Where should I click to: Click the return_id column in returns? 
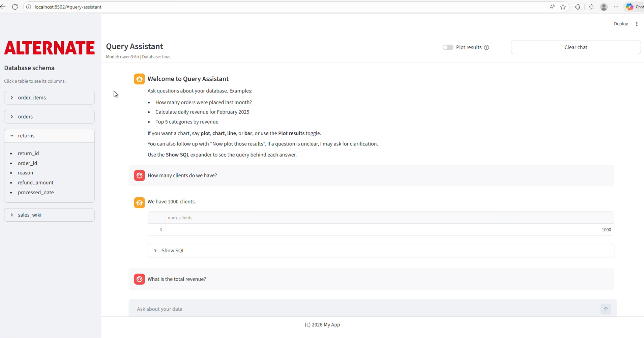click(28, 153)
